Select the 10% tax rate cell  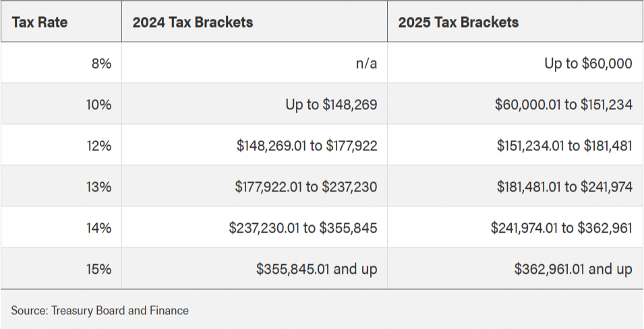(98, 104)
